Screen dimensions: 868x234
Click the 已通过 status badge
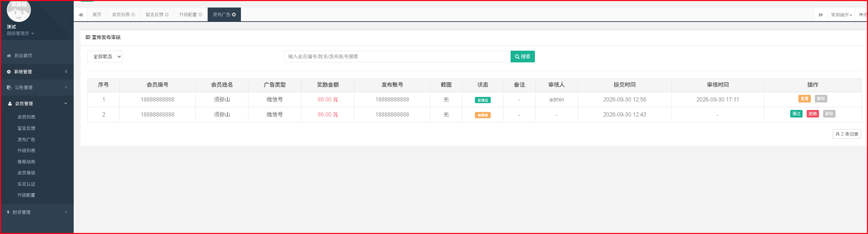coord(482,100)
